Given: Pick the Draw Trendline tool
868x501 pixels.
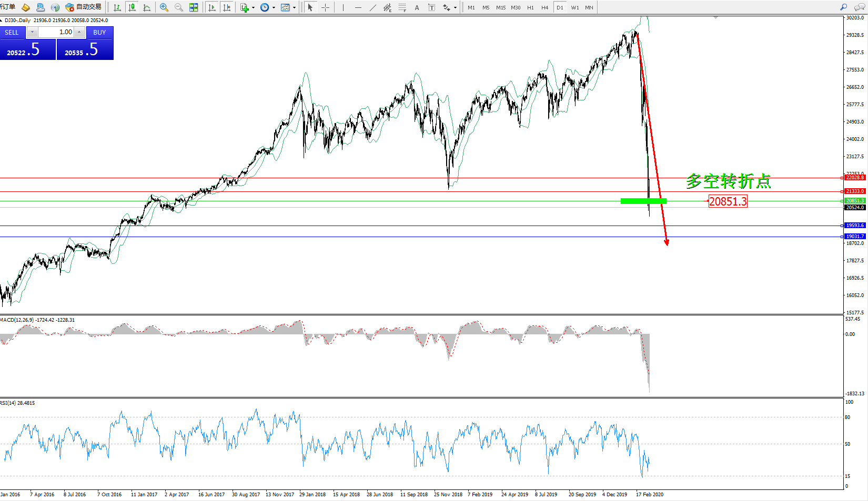Looking at the screenshot, I should [372, 7].
